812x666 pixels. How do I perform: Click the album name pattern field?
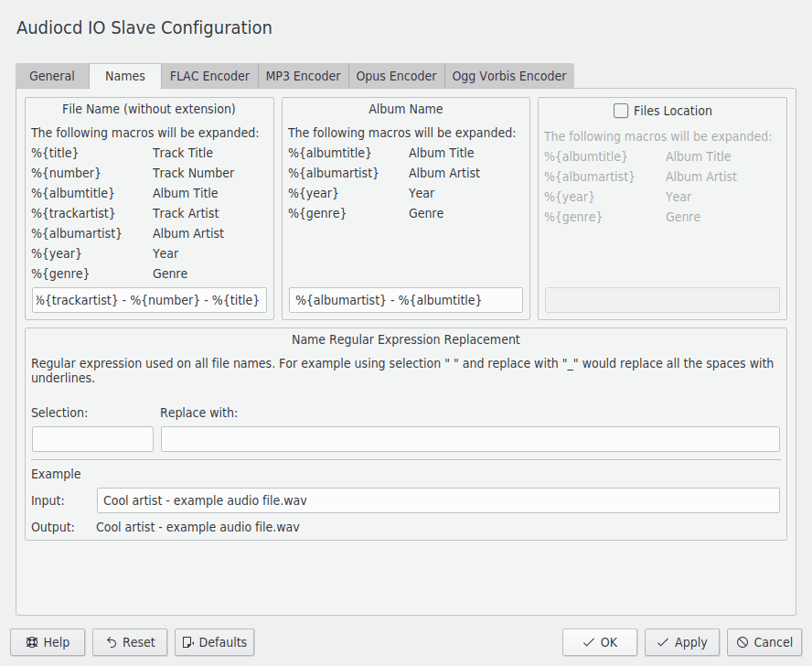(405, 300)
